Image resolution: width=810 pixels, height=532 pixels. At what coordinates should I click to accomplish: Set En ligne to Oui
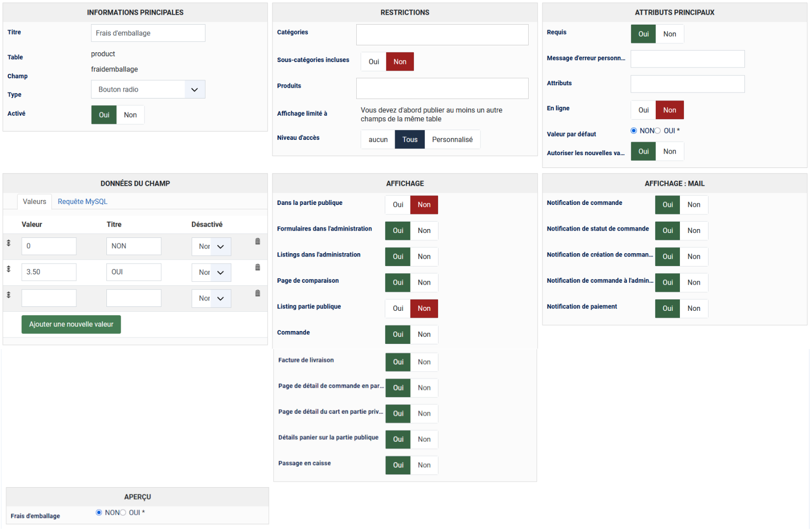[x=643, y=110]
